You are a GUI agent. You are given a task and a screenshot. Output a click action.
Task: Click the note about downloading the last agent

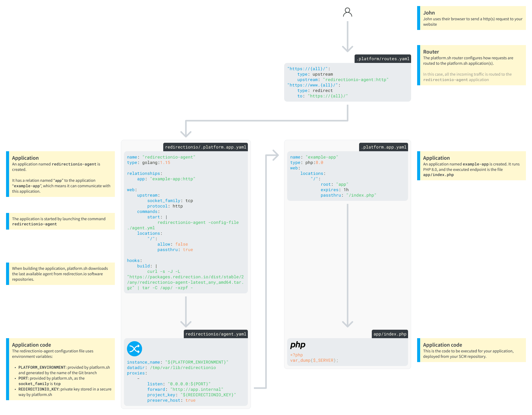coord(60,274)
